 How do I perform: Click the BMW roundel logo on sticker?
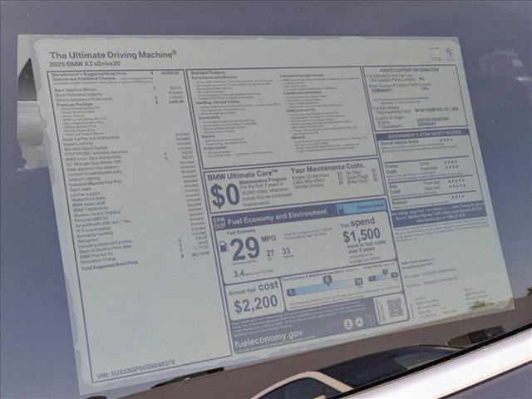[x=450, y=52]
